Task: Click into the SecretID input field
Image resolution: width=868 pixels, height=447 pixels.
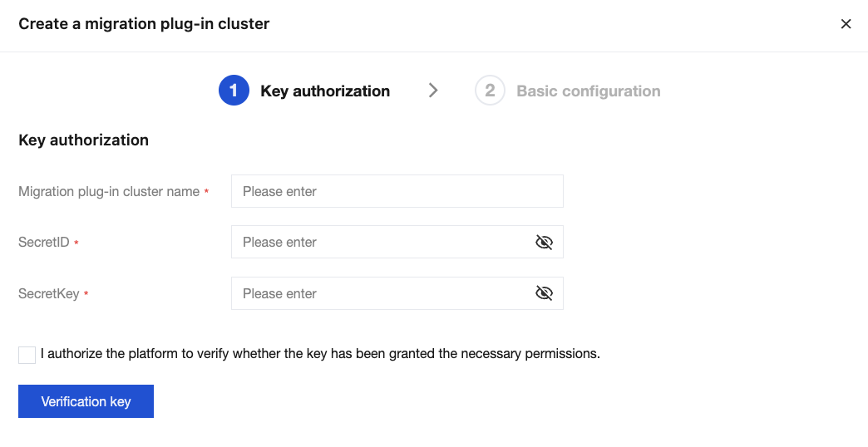Action: pos(382,242)
